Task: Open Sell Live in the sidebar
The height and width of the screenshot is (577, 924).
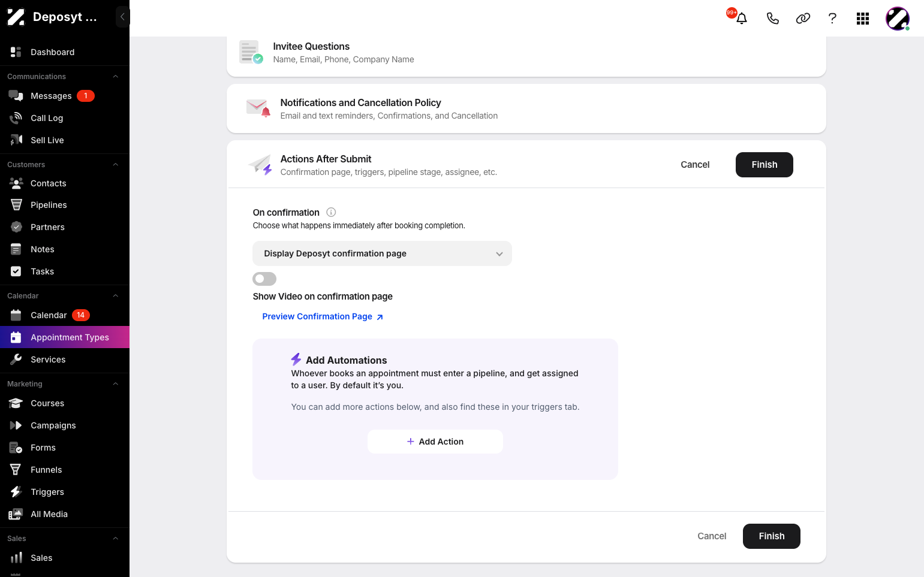Action: pyautogui.click(x=65, y=140)
